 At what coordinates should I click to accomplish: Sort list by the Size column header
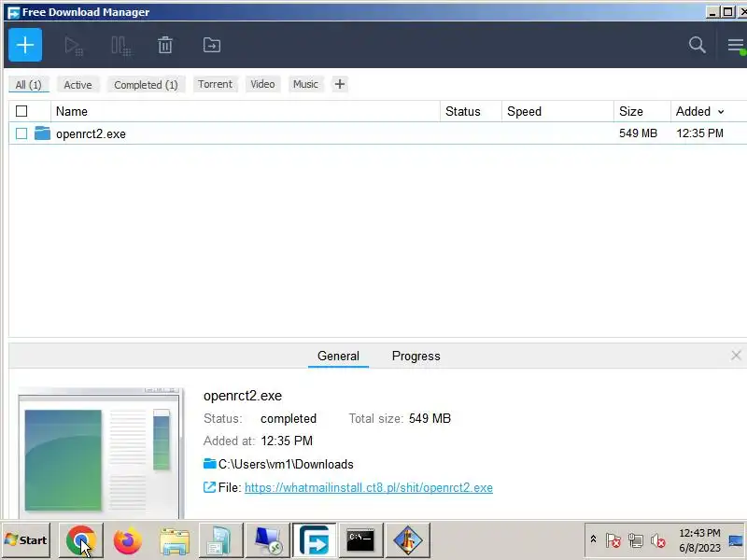[x=642, y=111]
